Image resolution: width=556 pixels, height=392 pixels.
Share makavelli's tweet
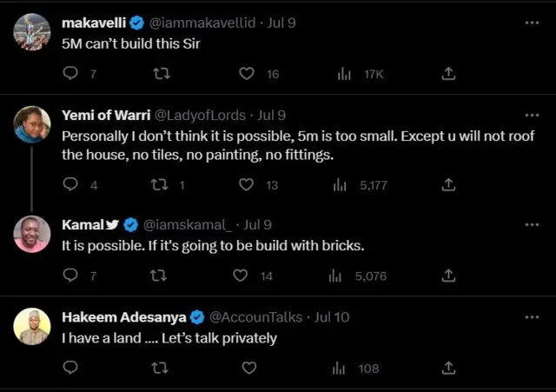(448, 74)
